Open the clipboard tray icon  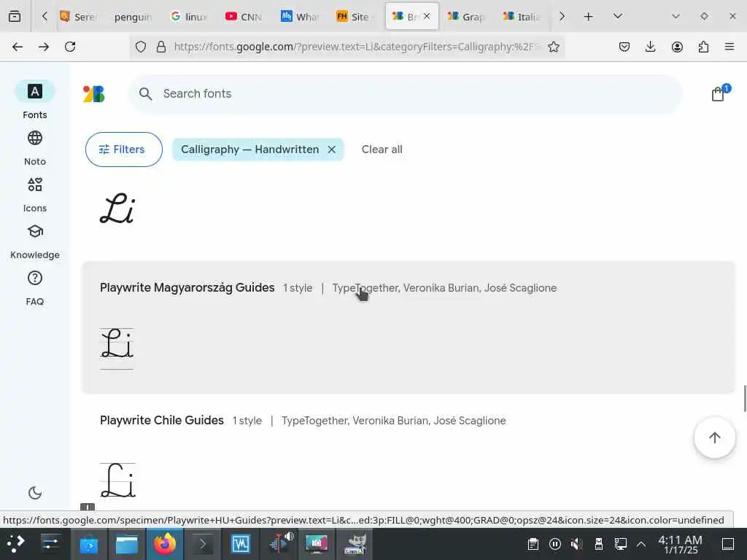click(x=533, y=544)
